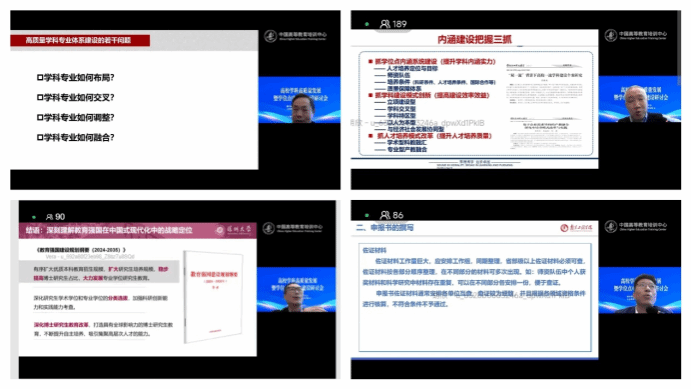Check the box beside 学科专业如何交叉?
Screen dimensions: 692x390
[40, 98]
